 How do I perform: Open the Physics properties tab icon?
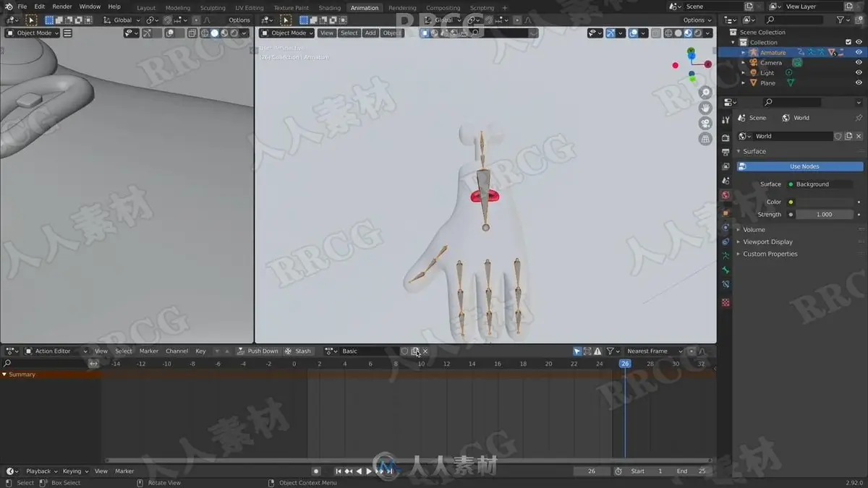click(726, 228)
